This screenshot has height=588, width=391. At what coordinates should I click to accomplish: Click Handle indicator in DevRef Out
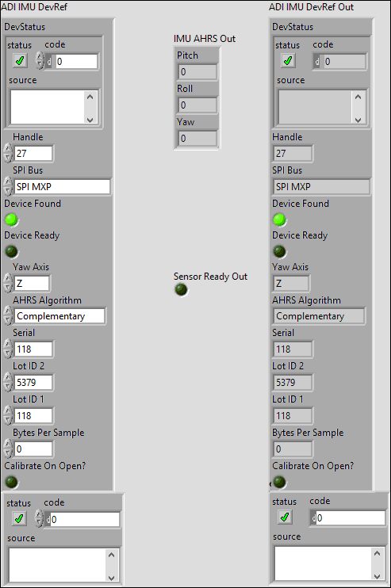coord(293,154)
